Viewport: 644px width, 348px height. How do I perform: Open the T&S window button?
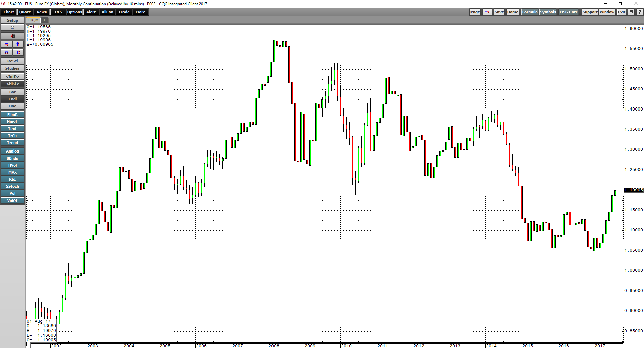58,12
